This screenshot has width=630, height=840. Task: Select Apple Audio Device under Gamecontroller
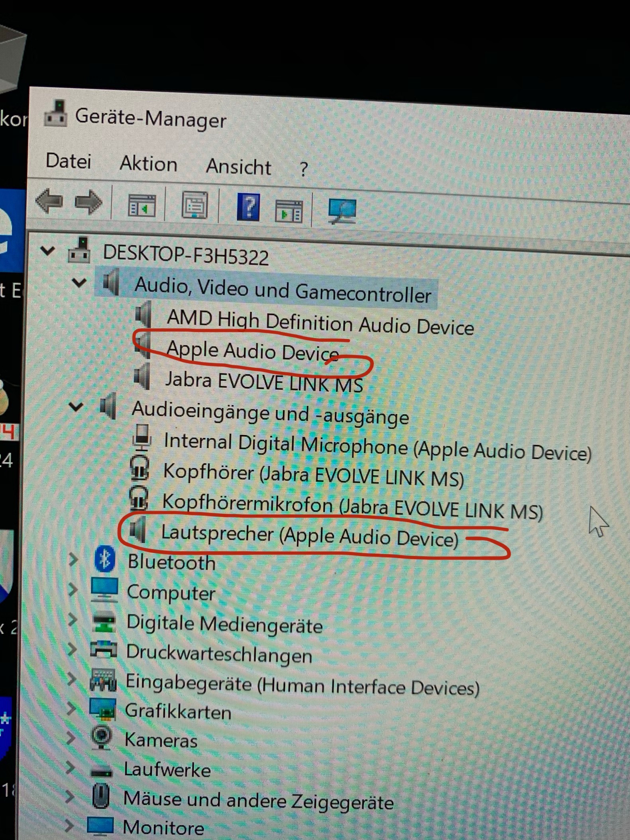pyautogui.click(x=253, y=351)
